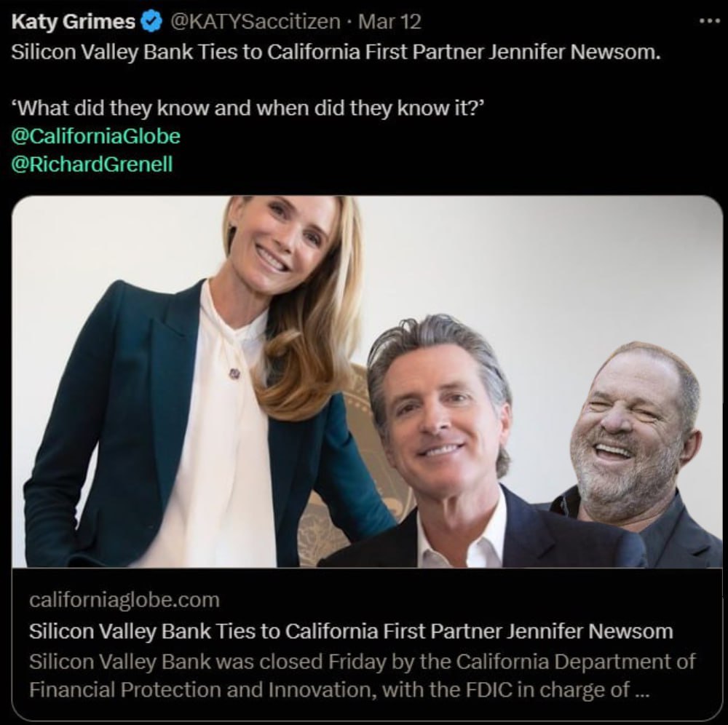The height and width of the screenshot is (725, 728).
Task: Click the round pendant on the white blouse
Action: coord(234,373)
